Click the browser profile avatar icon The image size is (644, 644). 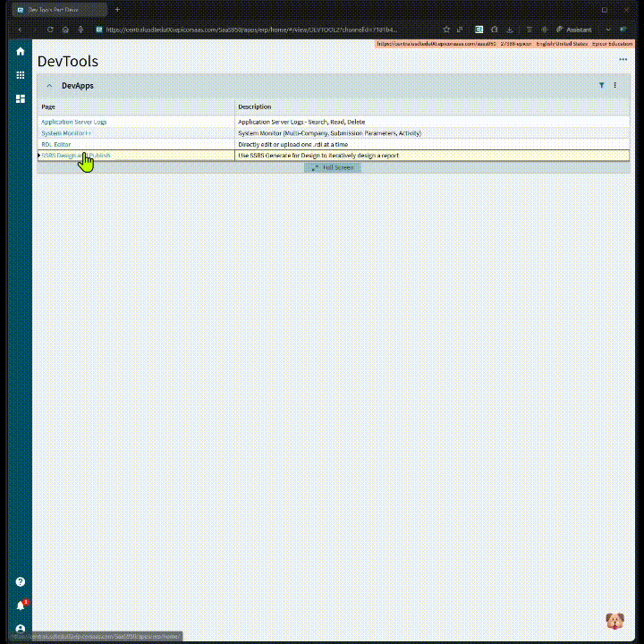[x=623, y=30]
